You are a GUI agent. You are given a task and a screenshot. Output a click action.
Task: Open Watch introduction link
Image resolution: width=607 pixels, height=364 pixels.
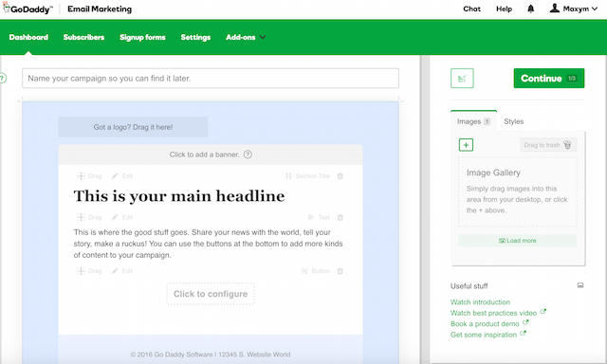tap(480, 302)
